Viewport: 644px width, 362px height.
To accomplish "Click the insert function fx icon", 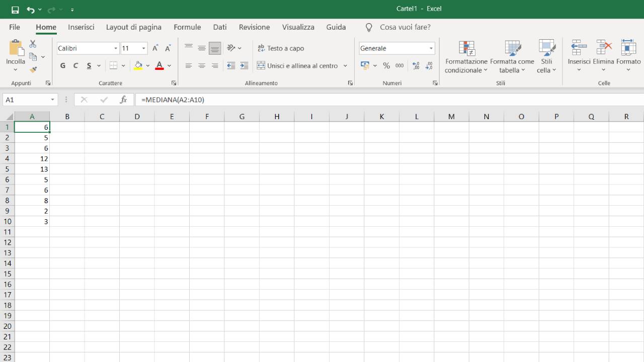I will click(123, 100).
